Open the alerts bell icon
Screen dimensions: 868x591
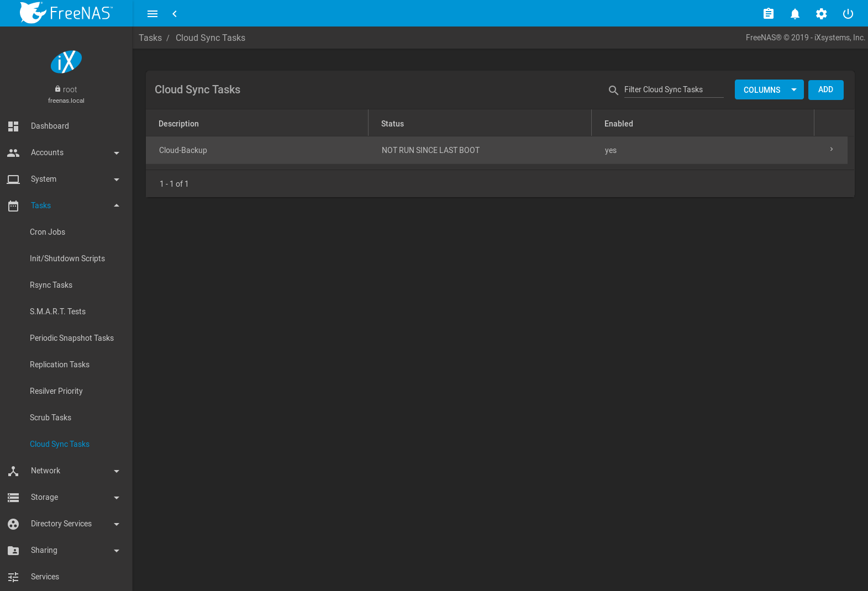tap(795, 14)
